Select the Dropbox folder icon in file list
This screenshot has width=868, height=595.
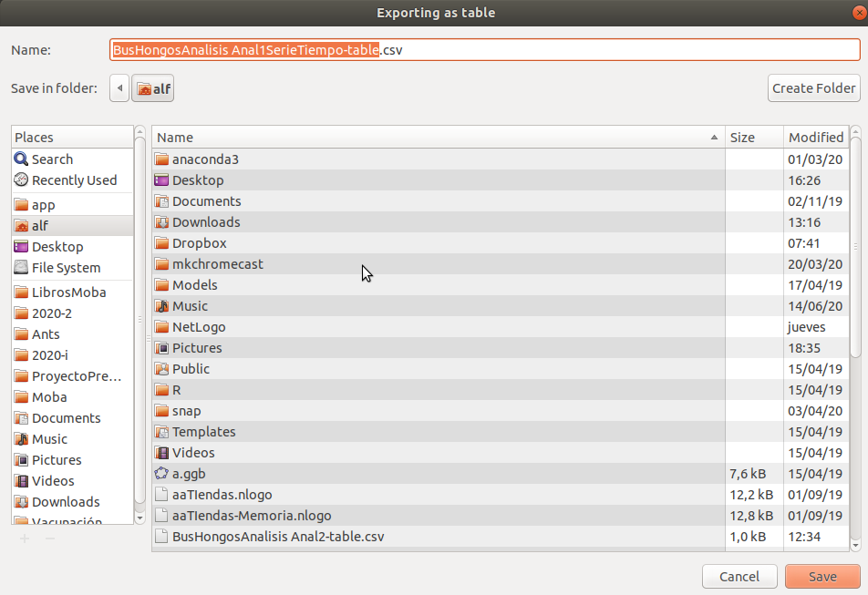pos(161,243)
